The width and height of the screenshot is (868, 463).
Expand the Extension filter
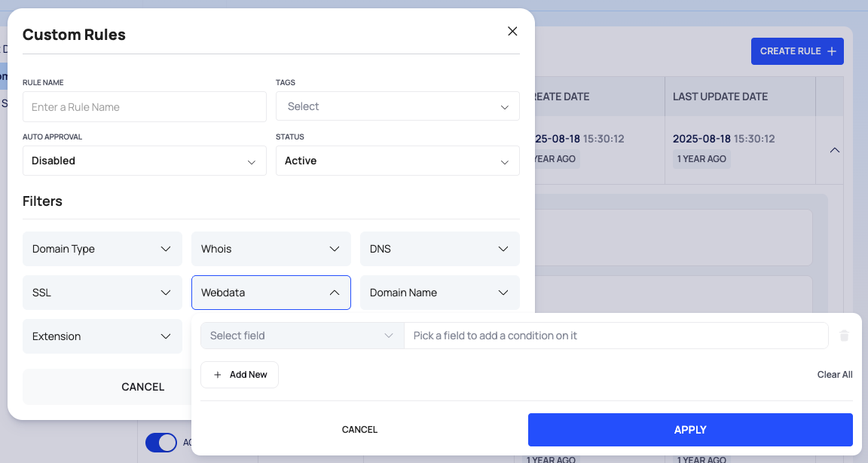point(102,336)
